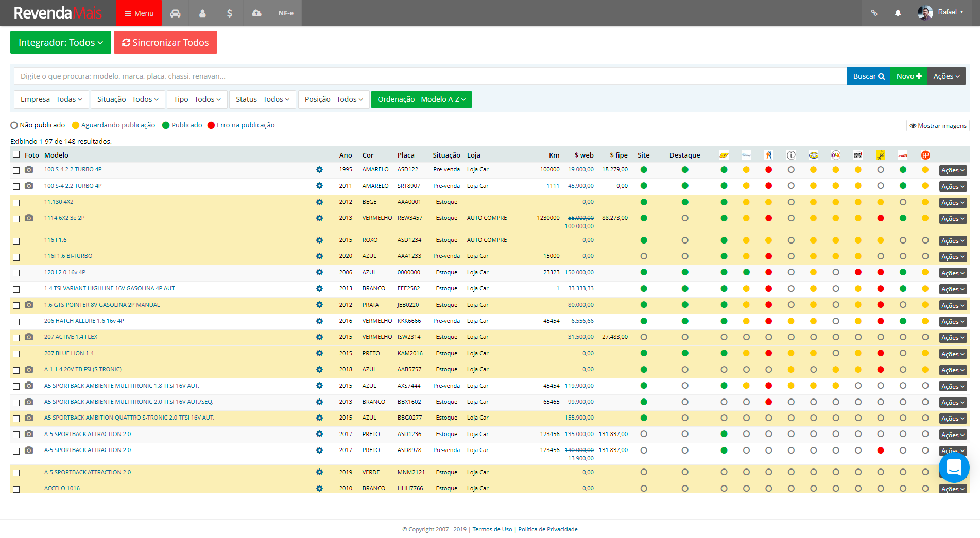The image size is (980, 538).
Task: Open the person icon in top navbar
Action: 202,13
